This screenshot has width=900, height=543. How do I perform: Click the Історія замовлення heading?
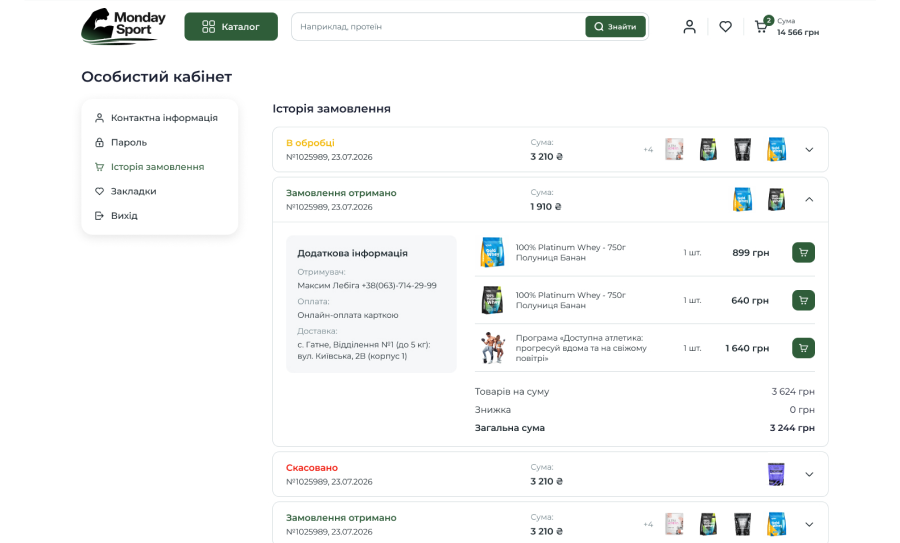pyautogui.click(x=331, y=108)
